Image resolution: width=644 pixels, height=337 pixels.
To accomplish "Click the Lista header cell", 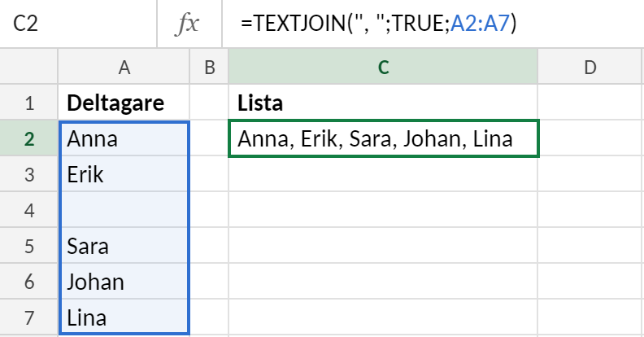I will pyautogui.click(x=383, y=103).
